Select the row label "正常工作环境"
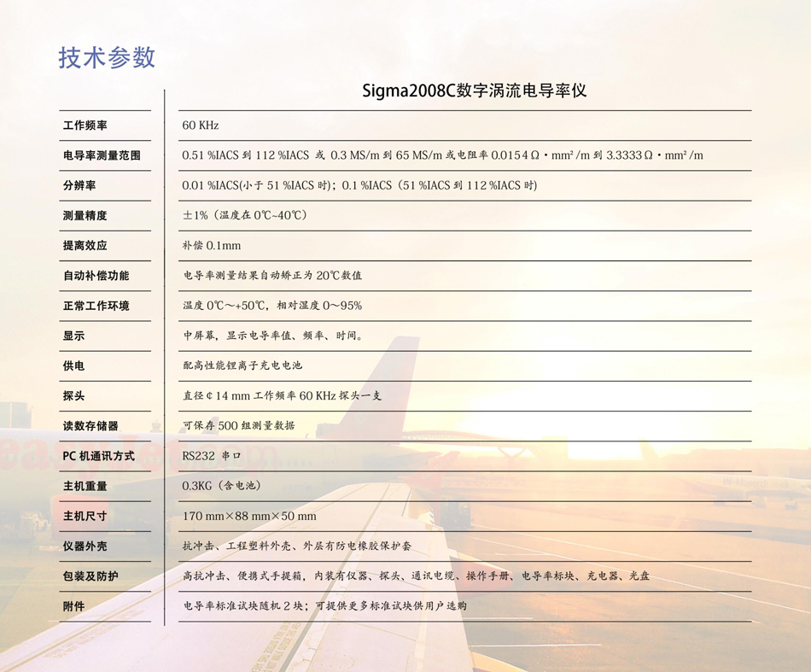This screenshot has width=811, height=672. (x=96, y=306)
